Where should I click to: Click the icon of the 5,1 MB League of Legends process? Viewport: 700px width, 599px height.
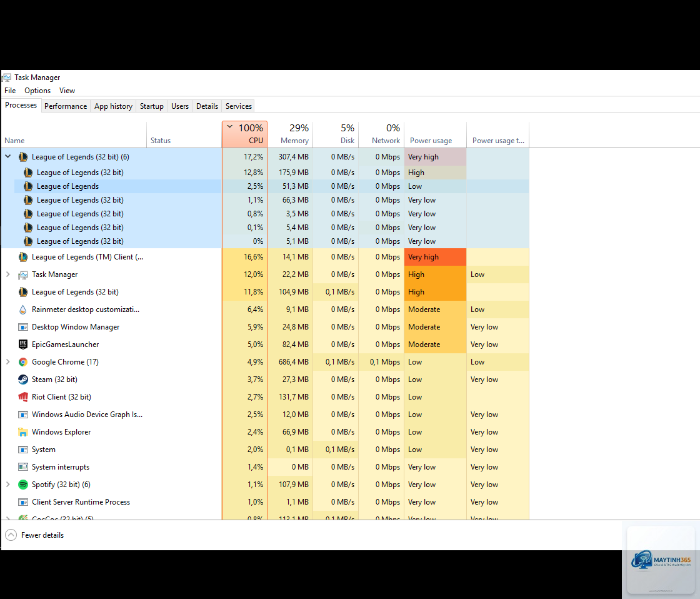[28, 241]
